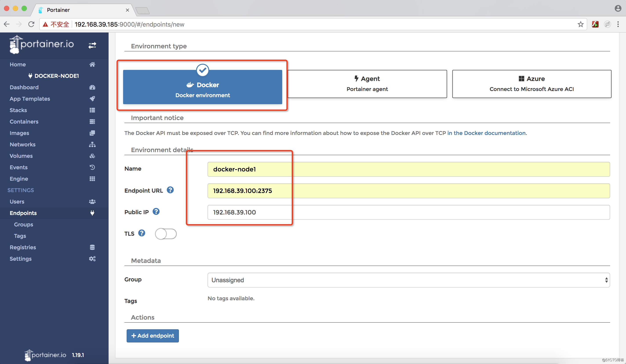Click the browser address bar URL
The height and width of the screenshot is (364, 626).
tap(129, 24)
